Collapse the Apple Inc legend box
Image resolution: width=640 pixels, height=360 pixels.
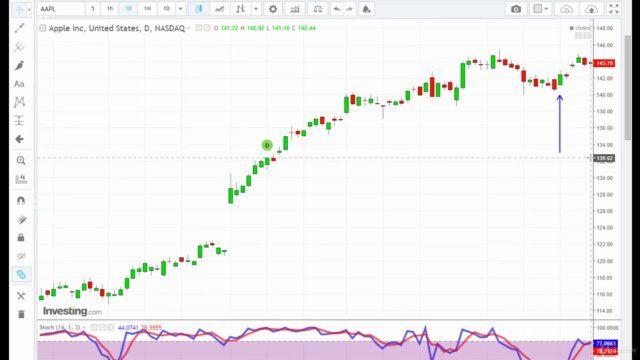click(x=42, y=28)
